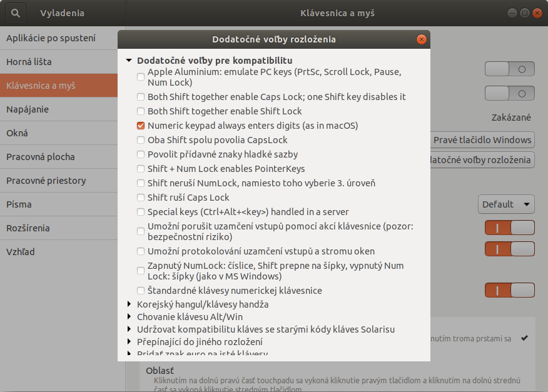Check the Shift ruší Caps Lock option
548x392 pixels.
click(141, 198)
